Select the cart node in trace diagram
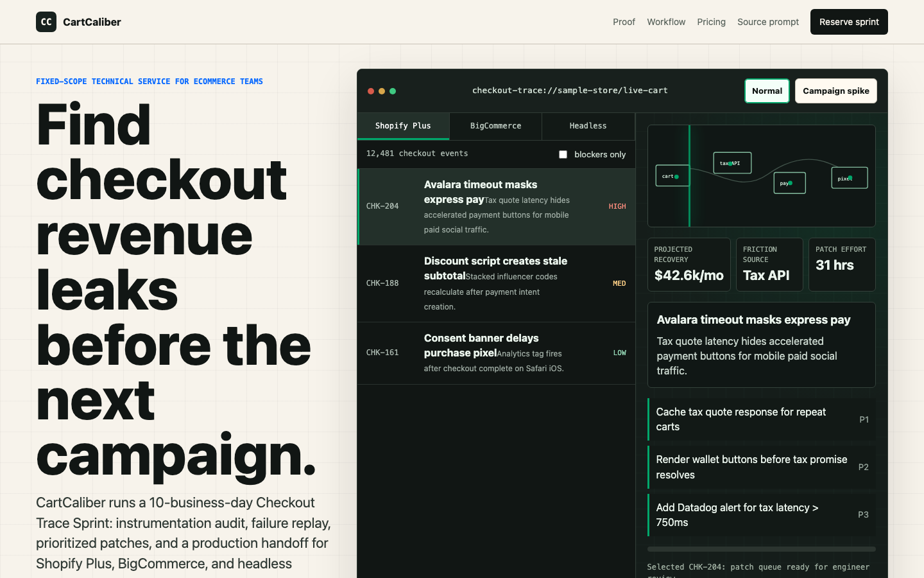 (672, 176)
